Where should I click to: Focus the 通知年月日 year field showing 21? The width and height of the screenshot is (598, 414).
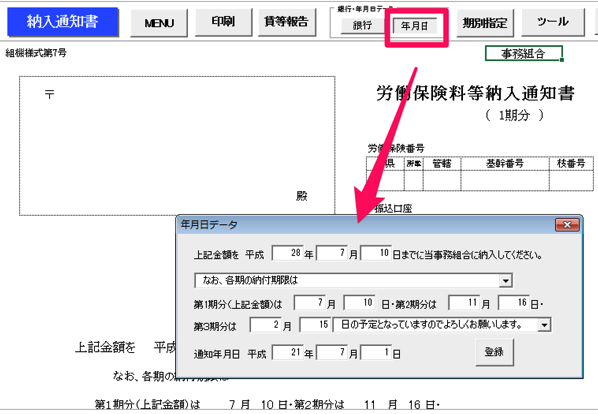tap(288, 353)
